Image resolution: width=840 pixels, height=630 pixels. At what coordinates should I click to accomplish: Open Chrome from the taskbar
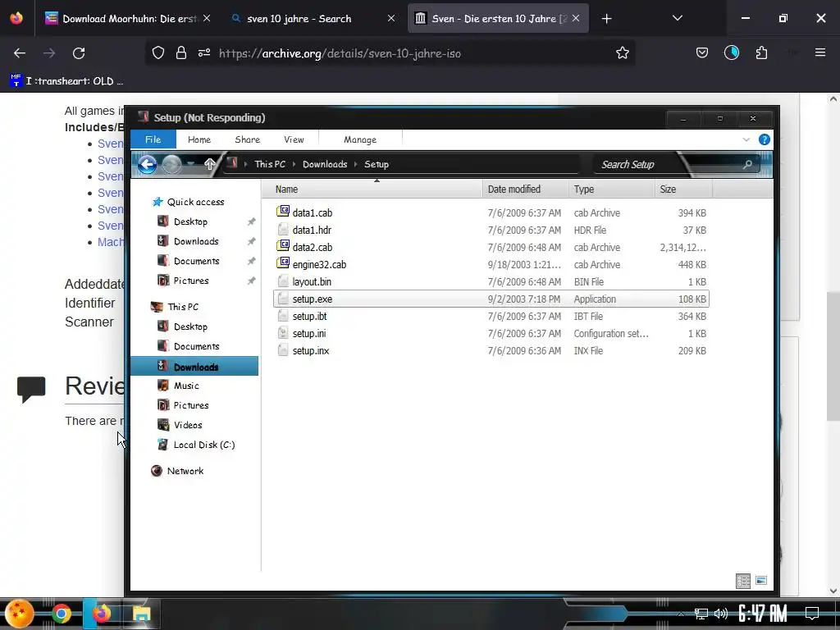tap(62, 614)
